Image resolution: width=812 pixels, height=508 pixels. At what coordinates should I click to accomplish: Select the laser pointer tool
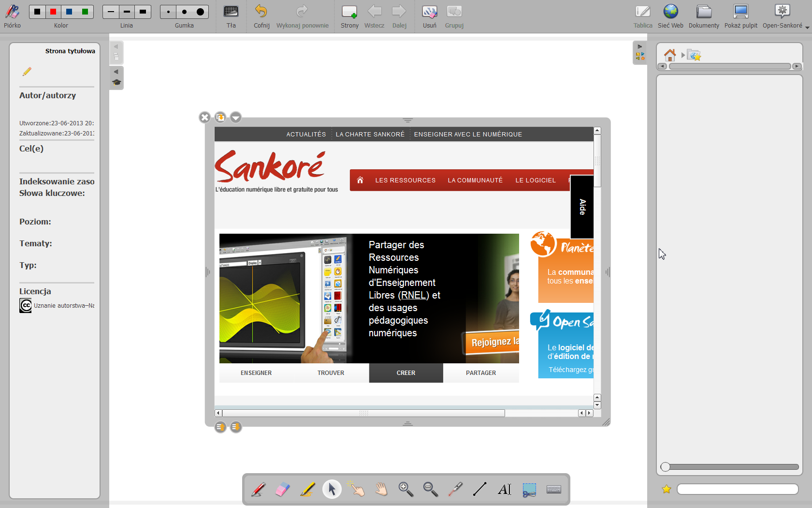point(455,490)
